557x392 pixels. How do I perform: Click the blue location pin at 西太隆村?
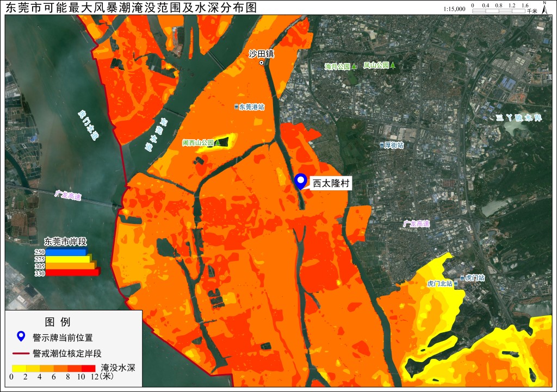(x=301, y=182)
